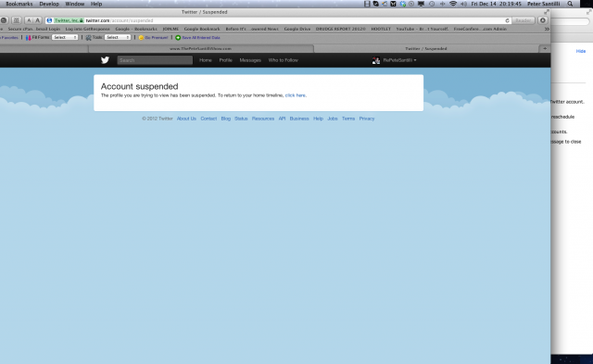The image size is (593, 364).
Task: Open Profile in Twitter nav
Action: pyautogui.click(x=226, y=60)
